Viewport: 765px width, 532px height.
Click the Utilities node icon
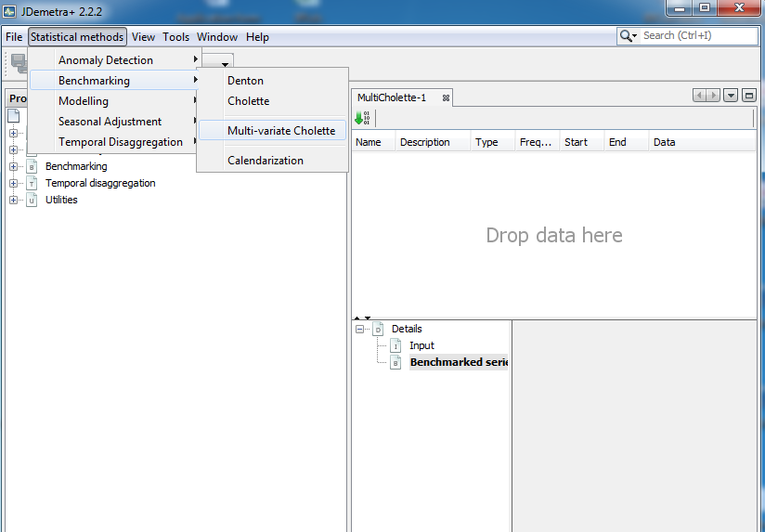tap(32, 200)
